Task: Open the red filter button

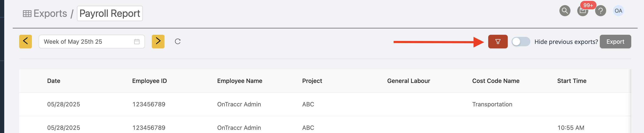Action: (x=498, y=42)
